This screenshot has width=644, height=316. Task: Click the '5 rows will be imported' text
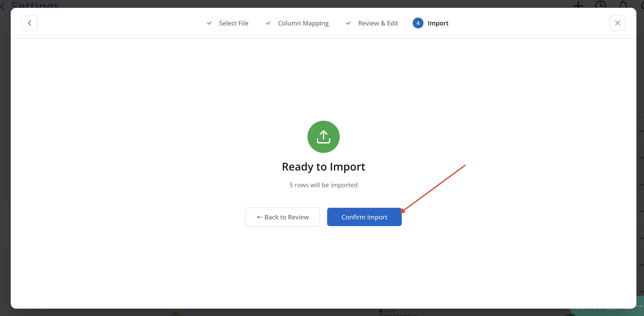tap(323, 185)
